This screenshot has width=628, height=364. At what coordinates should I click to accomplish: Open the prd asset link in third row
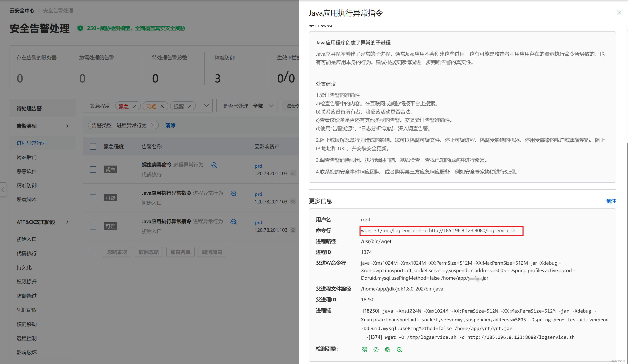pos(258,223)
